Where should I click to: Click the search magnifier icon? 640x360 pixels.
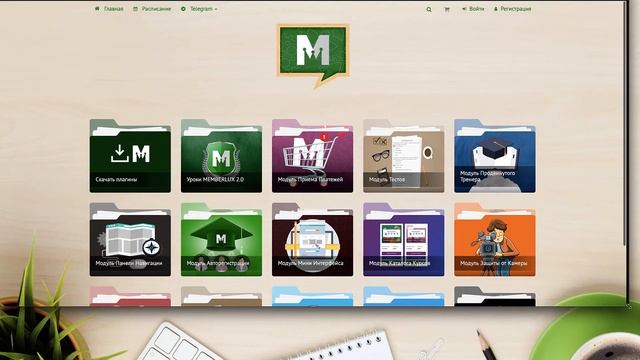(429, 9)
